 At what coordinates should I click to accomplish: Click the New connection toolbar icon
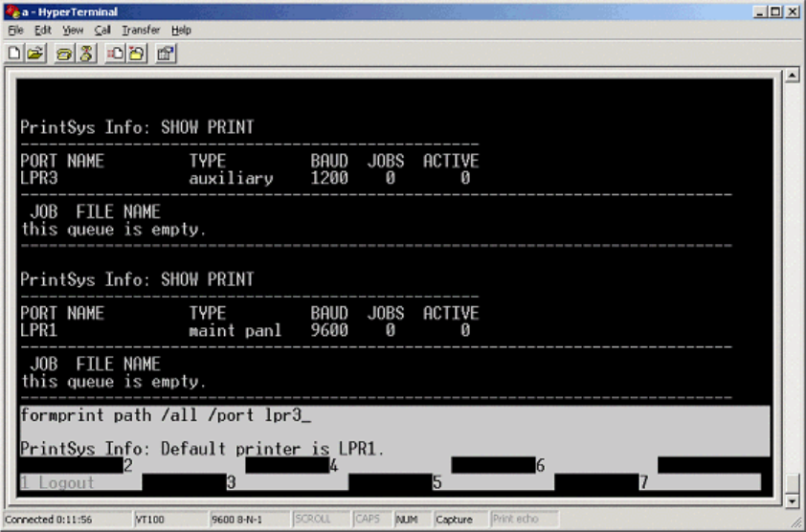(x=14, y=54)
